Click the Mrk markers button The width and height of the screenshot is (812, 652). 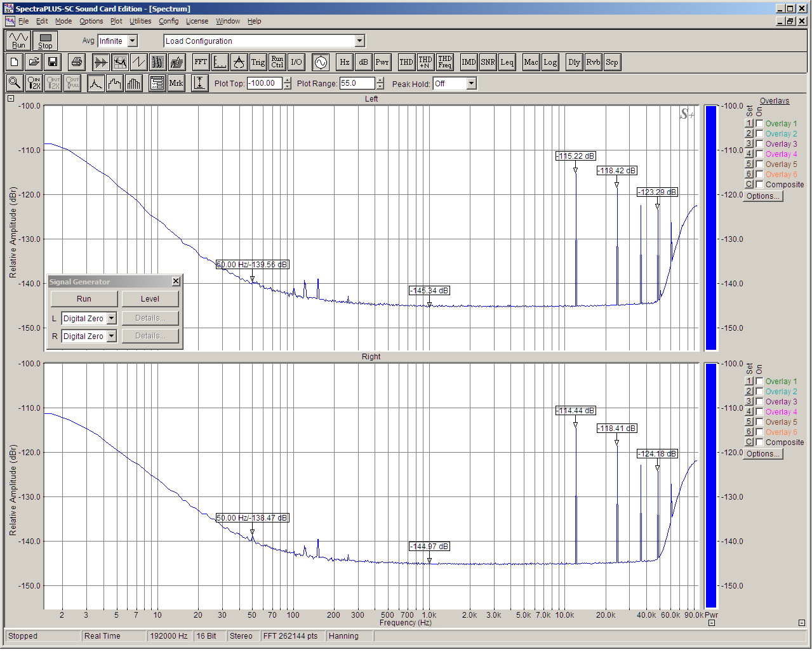(176, 83)
